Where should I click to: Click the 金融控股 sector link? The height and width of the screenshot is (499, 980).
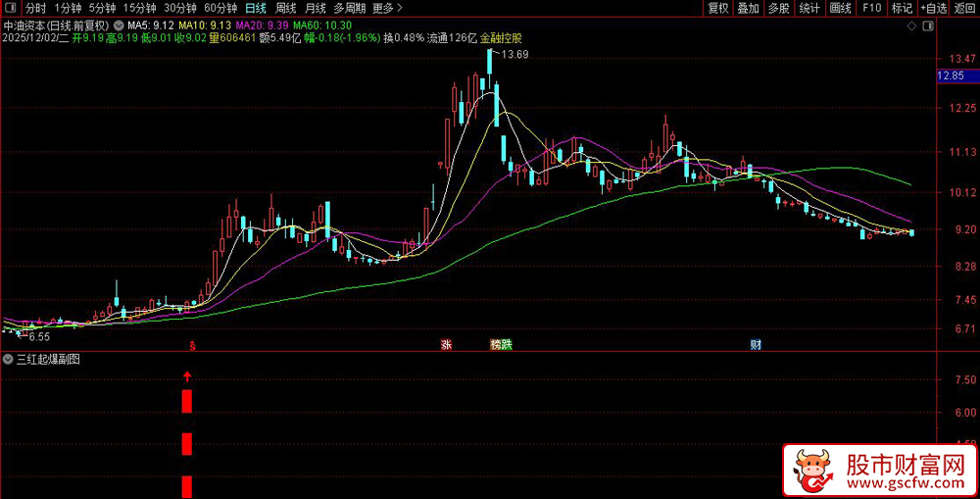tap(501, 37)
